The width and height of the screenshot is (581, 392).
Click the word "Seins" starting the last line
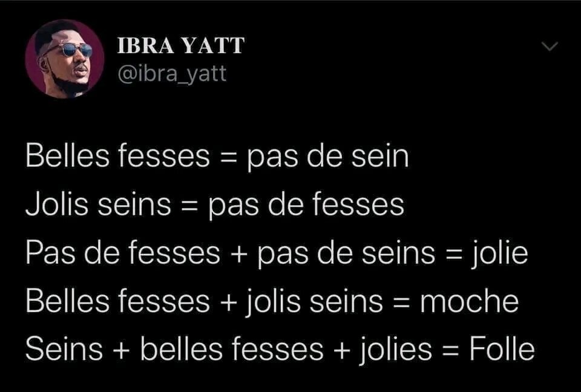coord(63,350)
